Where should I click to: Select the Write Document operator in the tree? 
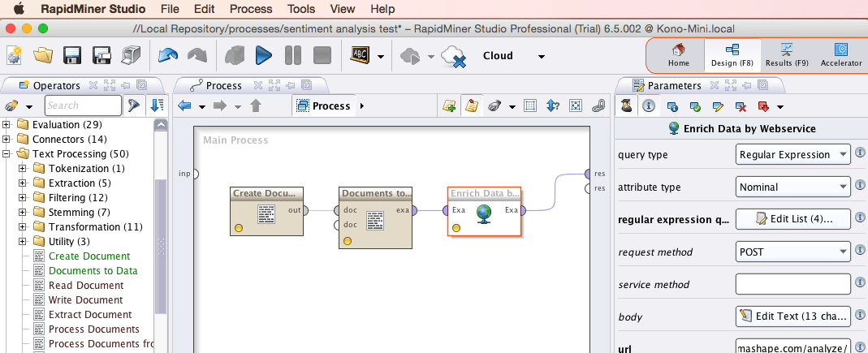coord(86,300)
